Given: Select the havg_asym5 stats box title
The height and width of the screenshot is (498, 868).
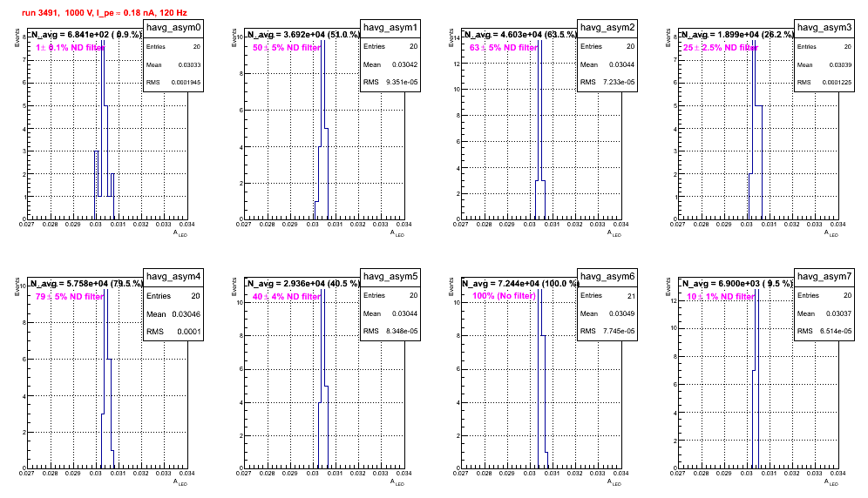Looking at the screenshot, I should click(390, 276).
